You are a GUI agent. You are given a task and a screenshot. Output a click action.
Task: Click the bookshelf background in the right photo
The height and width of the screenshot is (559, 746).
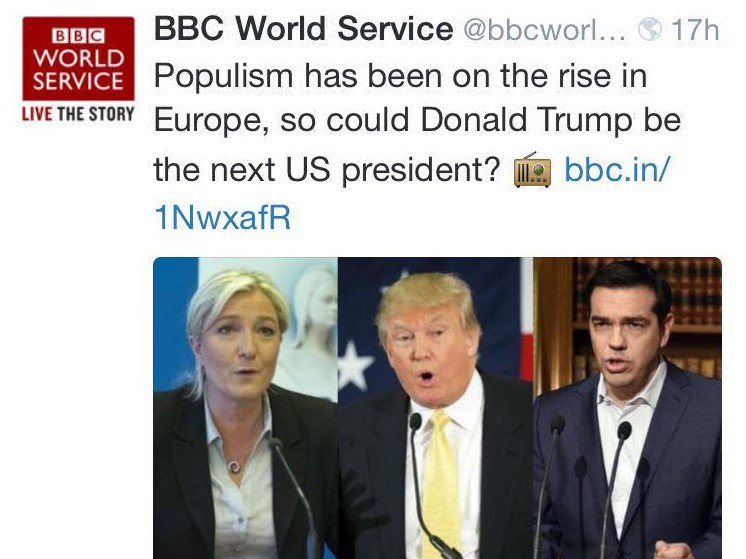pos(696,314)
